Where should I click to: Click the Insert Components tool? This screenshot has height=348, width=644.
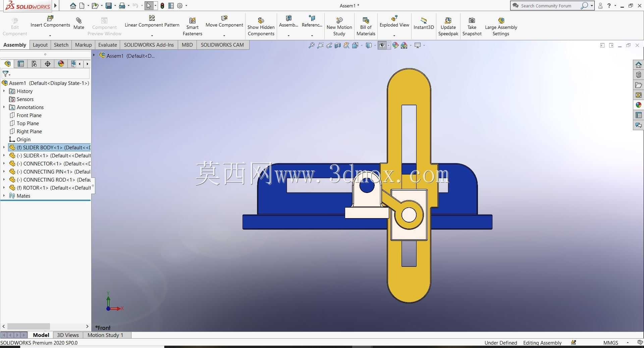[x=50, y=21]
